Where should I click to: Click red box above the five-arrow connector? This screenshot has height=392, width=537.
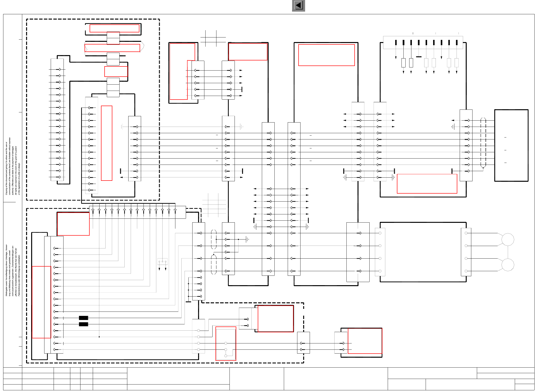pyautogui.click(x=248, y=52)
